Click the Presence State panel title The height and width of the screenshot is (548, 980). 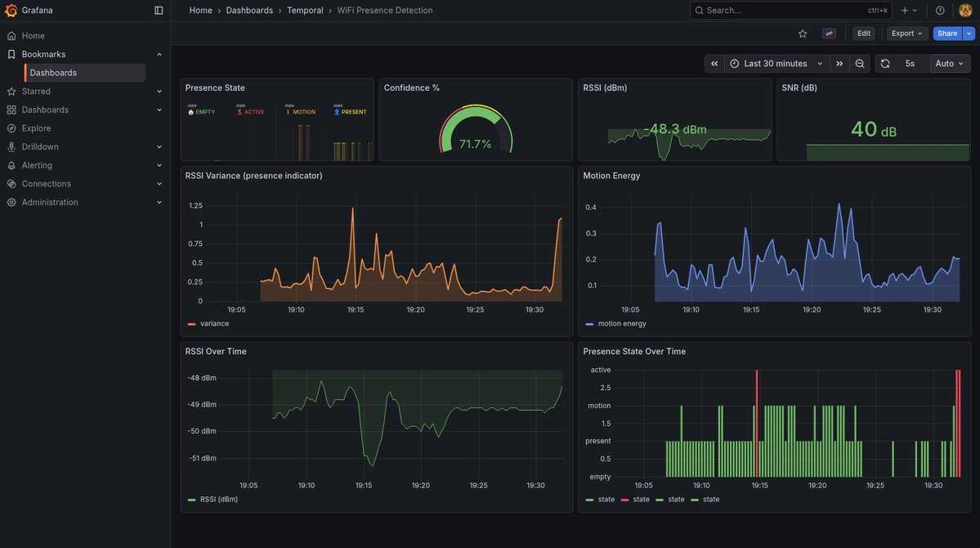click(x=215, y=88)
